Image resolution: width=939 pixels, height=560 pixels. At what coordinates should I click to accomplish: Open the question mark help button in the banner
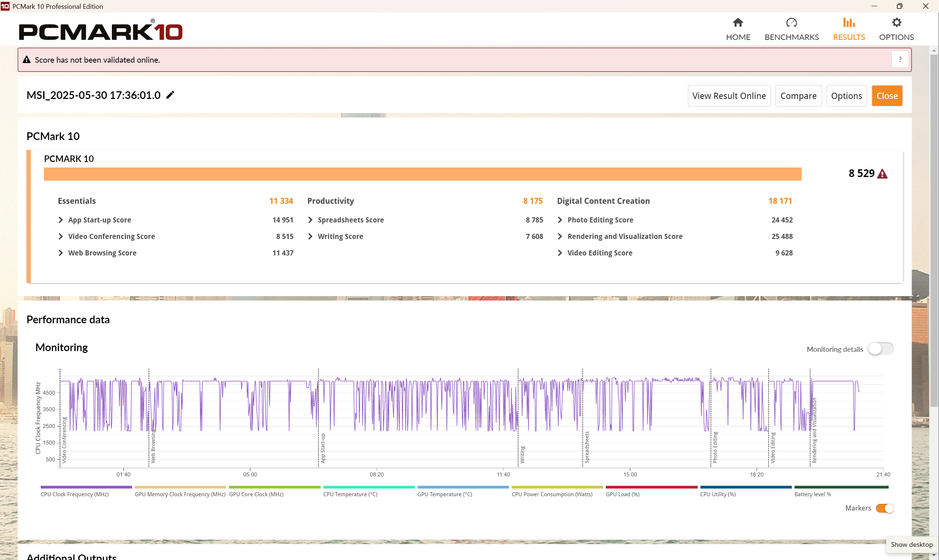pos(900,60)
